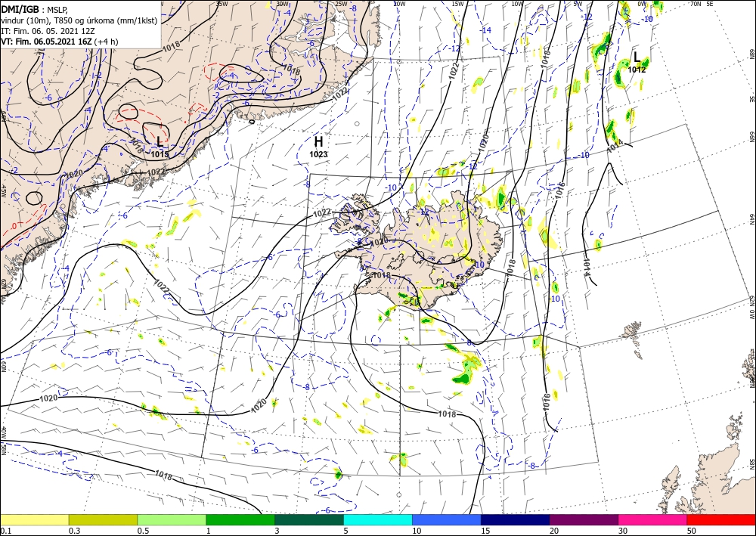
Task: Click the olive 0.3–0.5 legend swatch
Action: (103, 519)
